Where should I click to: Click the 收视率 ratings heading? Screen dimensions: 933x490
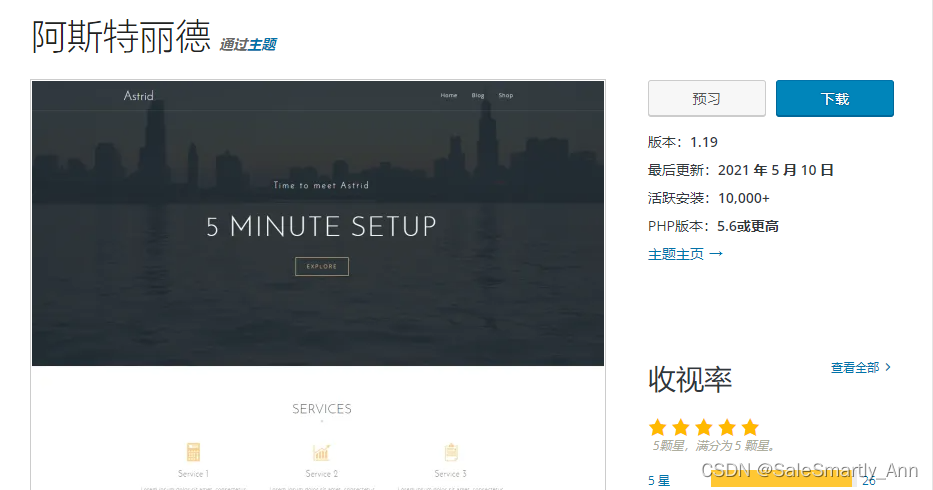pyautogui.click(x=690, y=379)
